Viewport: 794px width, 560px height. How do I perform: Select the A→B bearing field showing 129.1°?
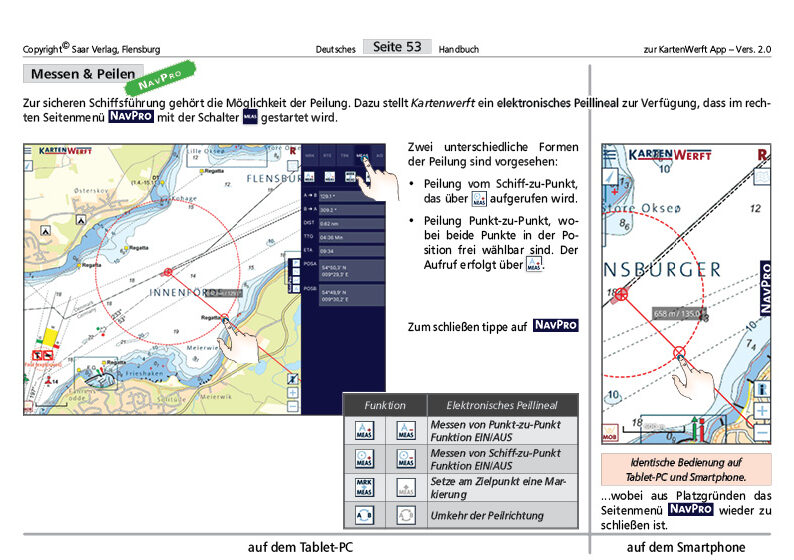pyautogui.click(x=351, y=195)
